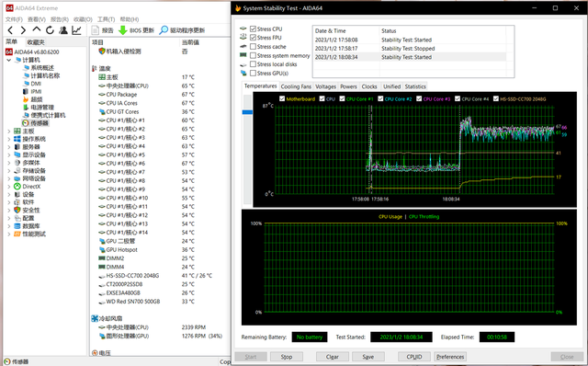Click the DIMM2 memory row icon
Screen dimensions: 588x366
click(x=102, y=258)
